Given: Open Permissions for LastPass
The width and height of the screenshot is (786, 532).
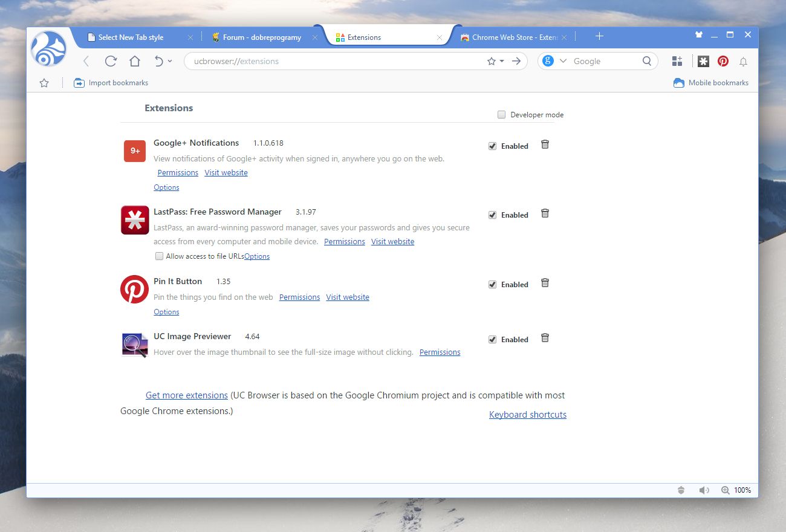Looking at the screenshot, I should pyautogui.click(x=345, y=242).
